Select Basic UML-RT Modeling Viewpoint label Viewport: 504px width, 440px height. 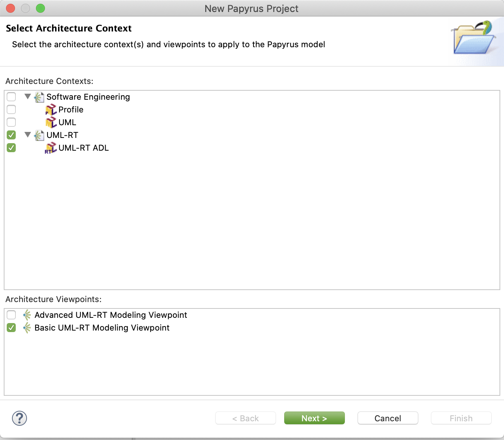pos(102,328)
